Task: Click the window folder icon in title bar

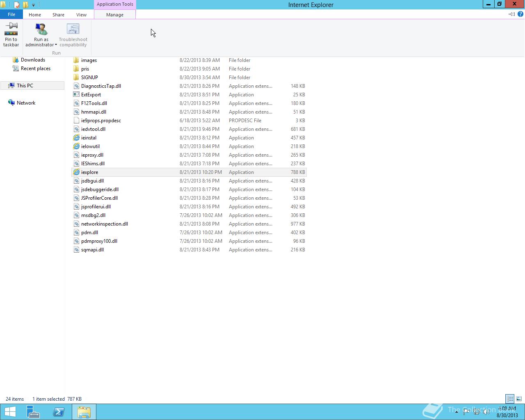Action: point(3,5)
